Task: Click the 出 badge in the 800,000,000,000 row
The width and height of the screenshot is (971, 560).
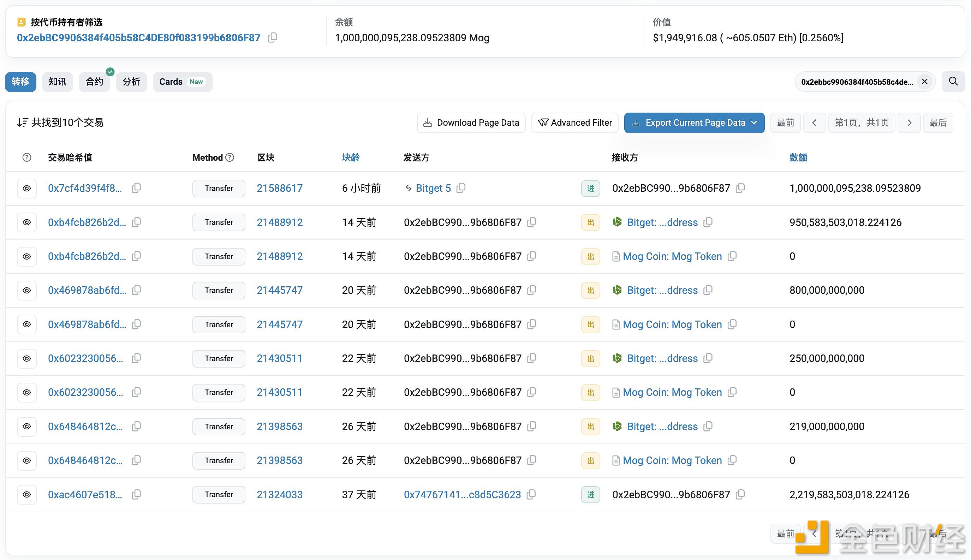Action: coord(590,290)
